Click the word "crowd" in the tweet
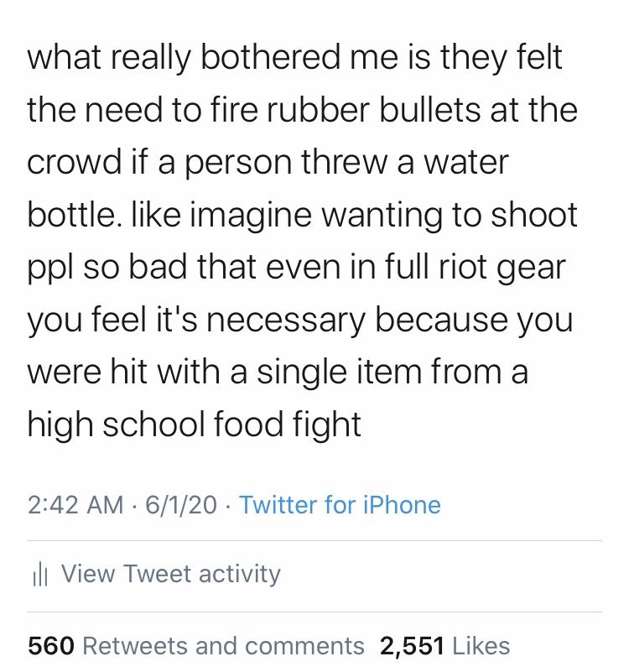The width and height of the screenshot is (629, 672). click(74, 163)
